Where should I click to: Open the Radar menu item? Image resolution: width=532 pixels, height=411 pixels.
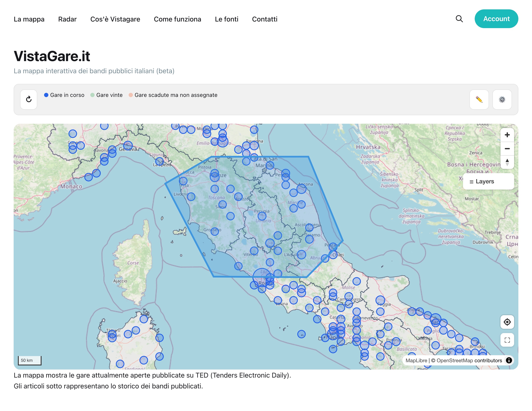point(67,19)
